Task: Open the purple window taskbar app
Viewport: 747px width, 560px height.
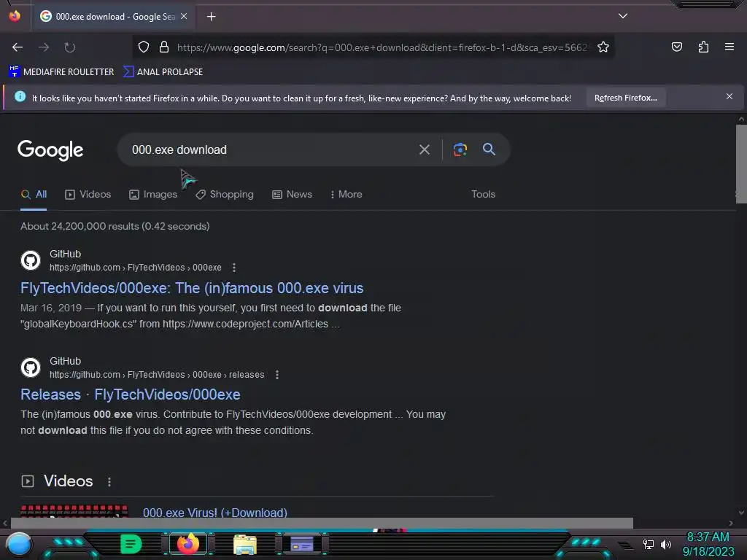Action: 301,544
